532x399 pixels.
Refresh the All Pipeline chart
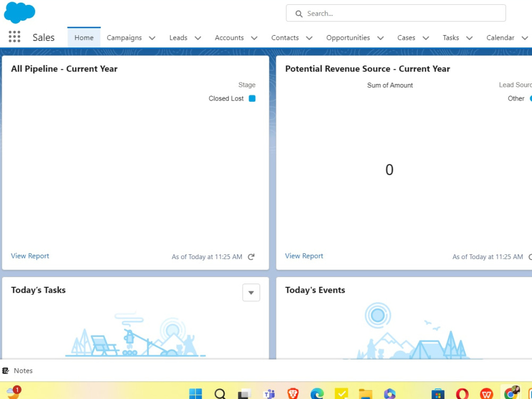251,257
